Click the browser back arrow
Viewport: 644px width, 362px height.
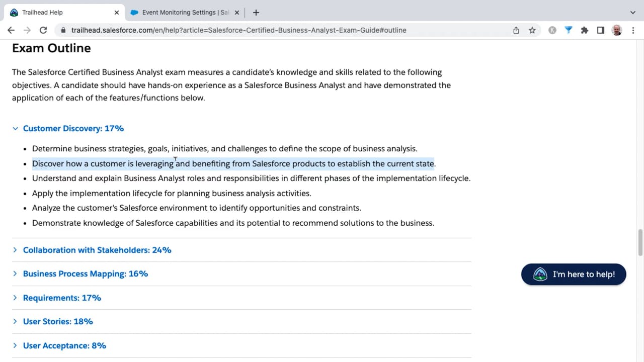click(x=11, y=30)
